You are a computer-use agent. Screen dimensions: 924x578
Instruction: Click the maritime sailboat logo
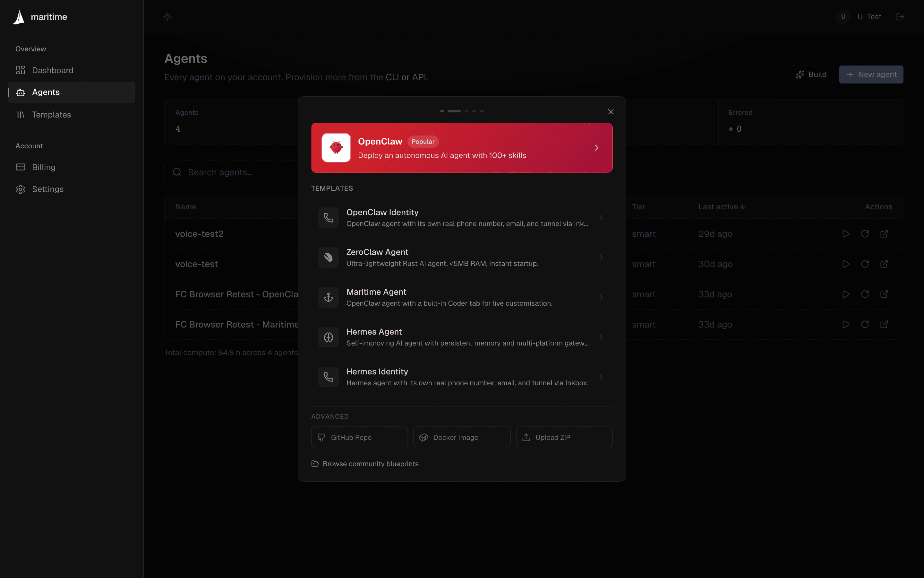[19, 16]
